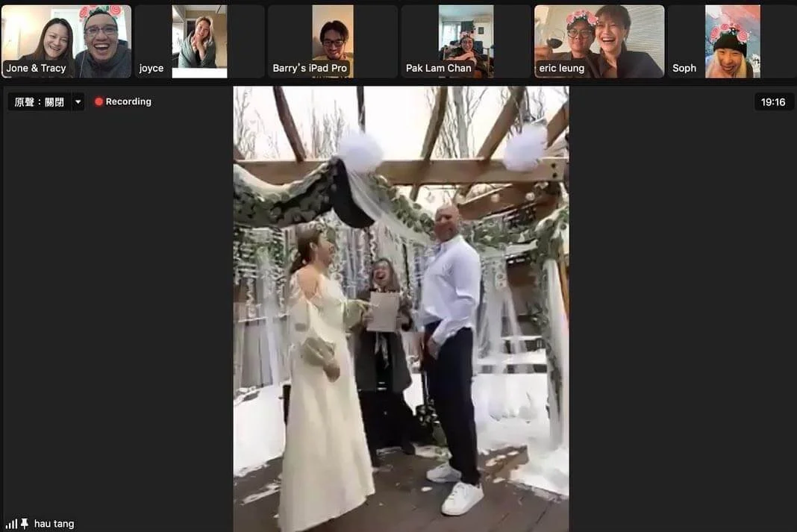The width and height of the screenshot is (797, 532).
Task: Click the eric leung name label
Action: point(561,69)
